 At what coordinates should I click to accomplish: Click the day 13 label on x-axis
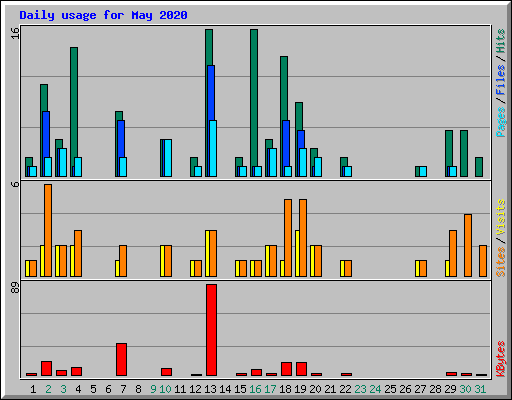click(210, 389)
